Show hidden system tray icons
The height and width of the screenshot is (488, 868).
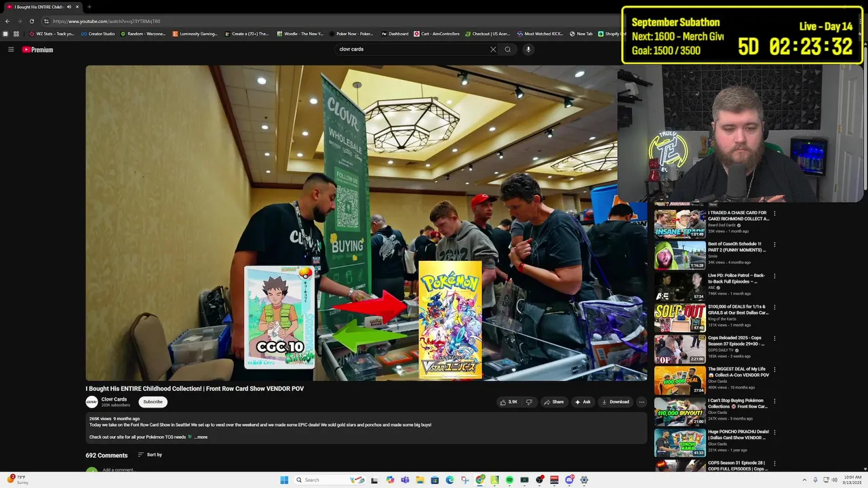click(x=805, y=480)
